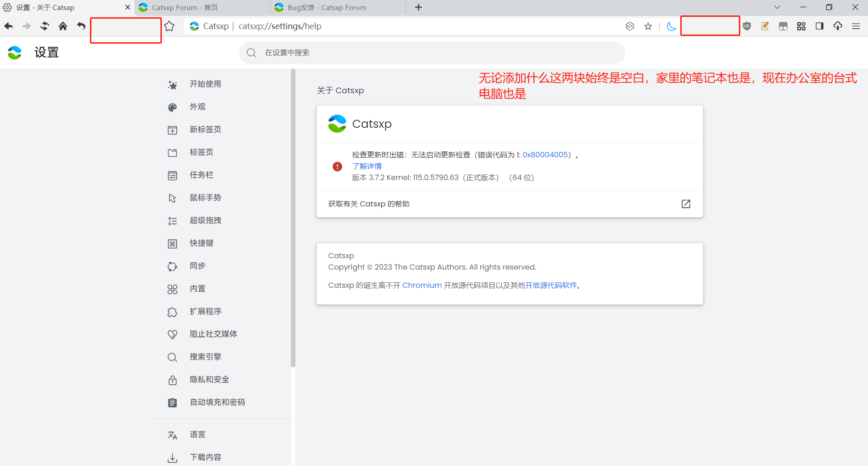Bookmark this page with star in address bar
This screenshot has height=466, width=868.
click(x=648, y=26)
